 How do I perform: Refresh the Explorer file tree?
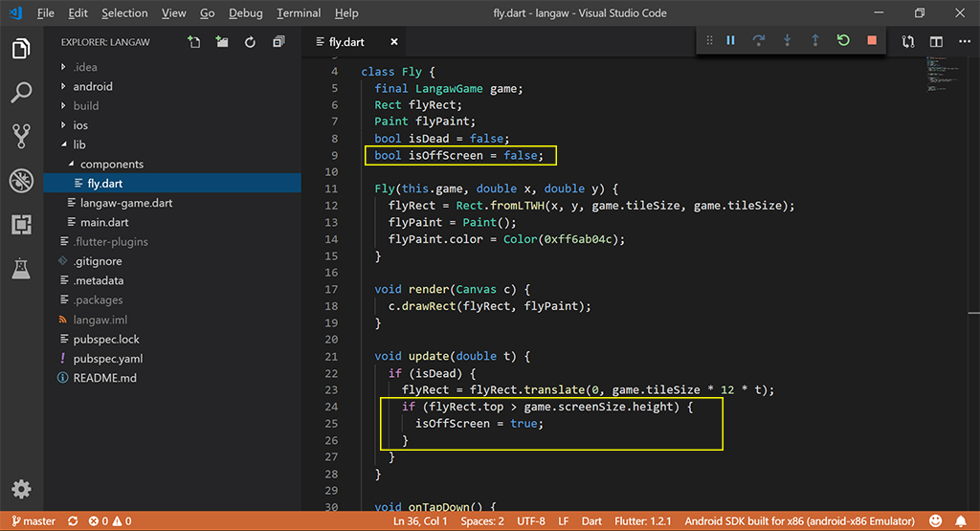pyautogui.click(x=250, y=42)
